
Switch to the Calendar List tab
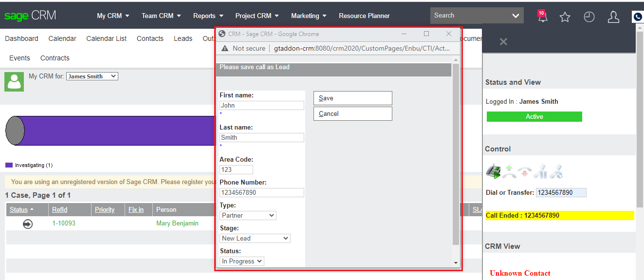[107, 38]
